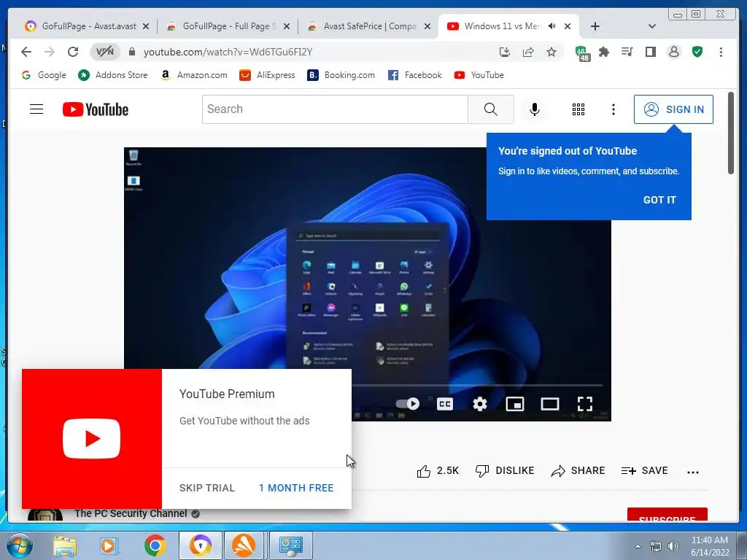Screen dimensions: 747x560
Task: Open the YouTube hamburger guide menu
Action: 36,109
